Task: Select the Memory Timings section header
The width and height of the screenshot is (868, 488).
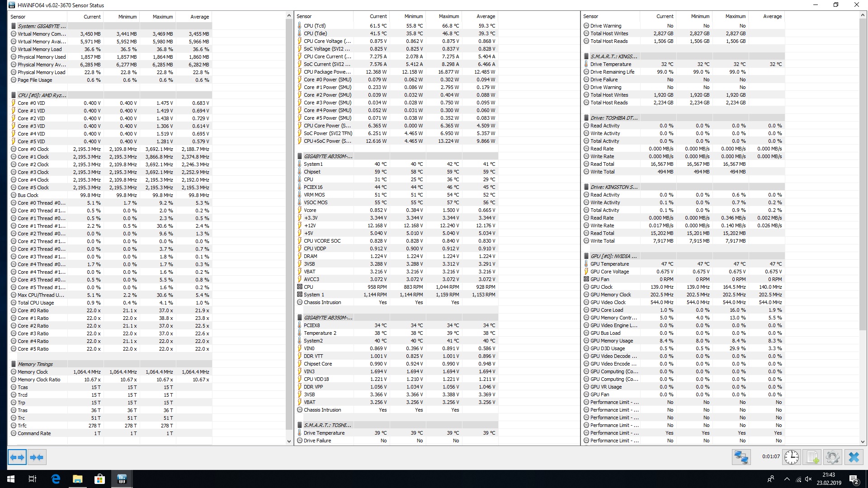Action: point(35,364)
